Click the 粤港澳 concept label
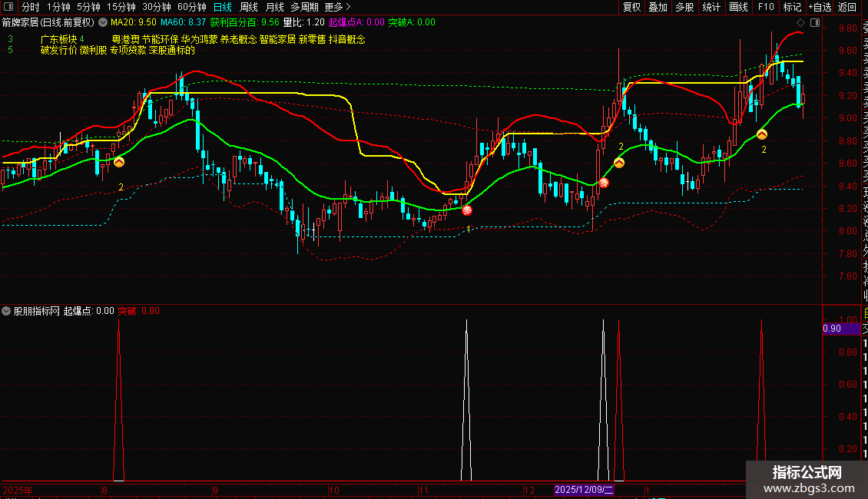Screen dimensions: 868x499 [x=126, y=39]
